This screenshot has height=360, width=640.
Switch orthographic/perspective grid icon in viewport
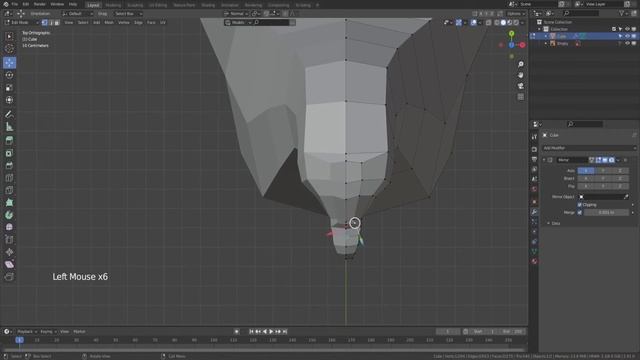pyautogui.click(x=521, y=97)
